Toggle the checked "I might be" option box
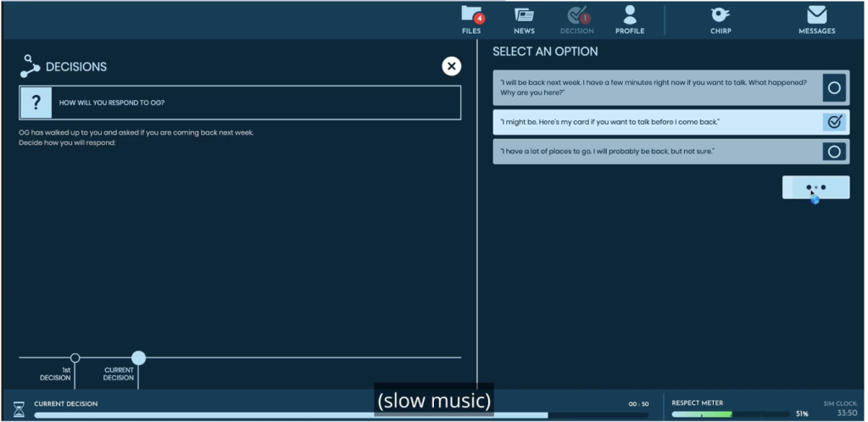 click(834, 122)
